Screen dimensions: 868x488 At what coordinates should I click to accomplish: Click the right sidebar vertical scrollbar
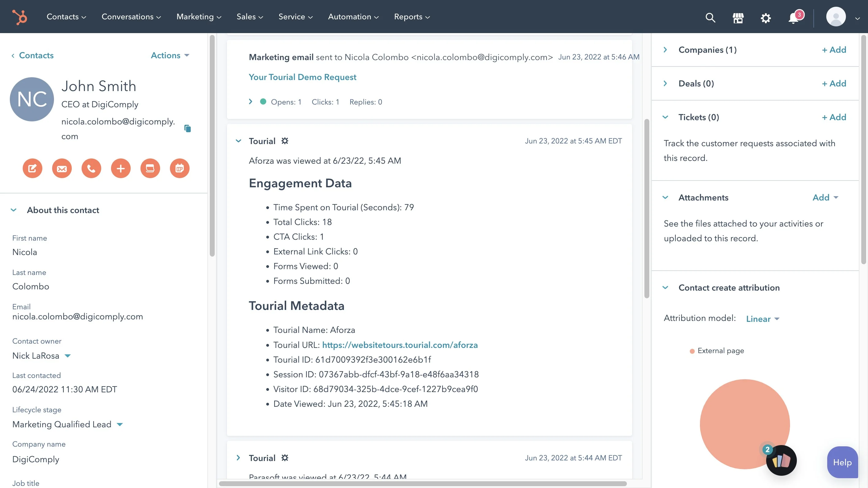pos(863,150)
